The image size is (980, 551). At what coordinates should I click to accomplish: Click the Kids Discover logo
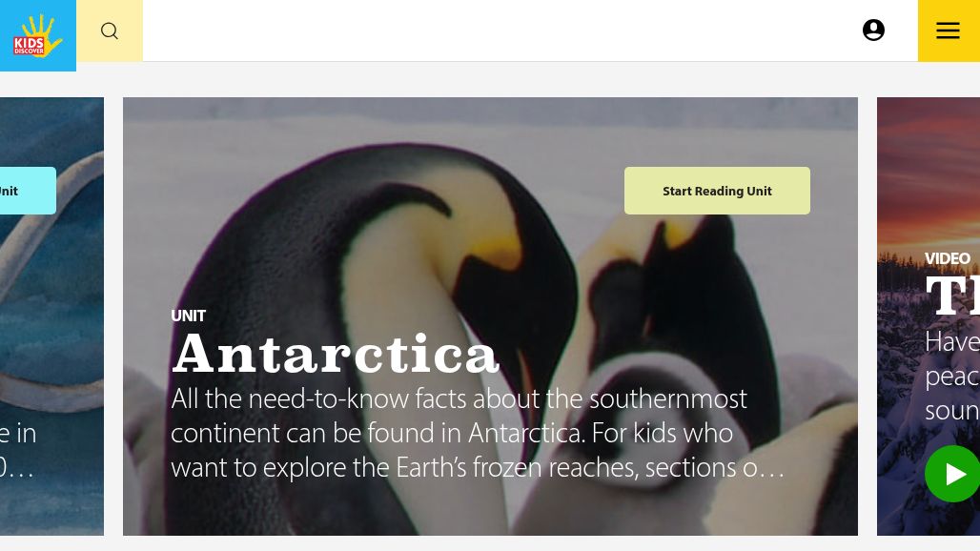click(37, 35)
